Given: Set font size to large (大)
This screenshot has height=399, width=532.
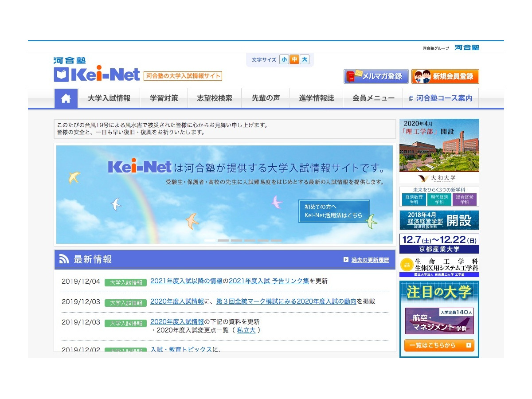Looking at the screenshot, I should point(305,59).
